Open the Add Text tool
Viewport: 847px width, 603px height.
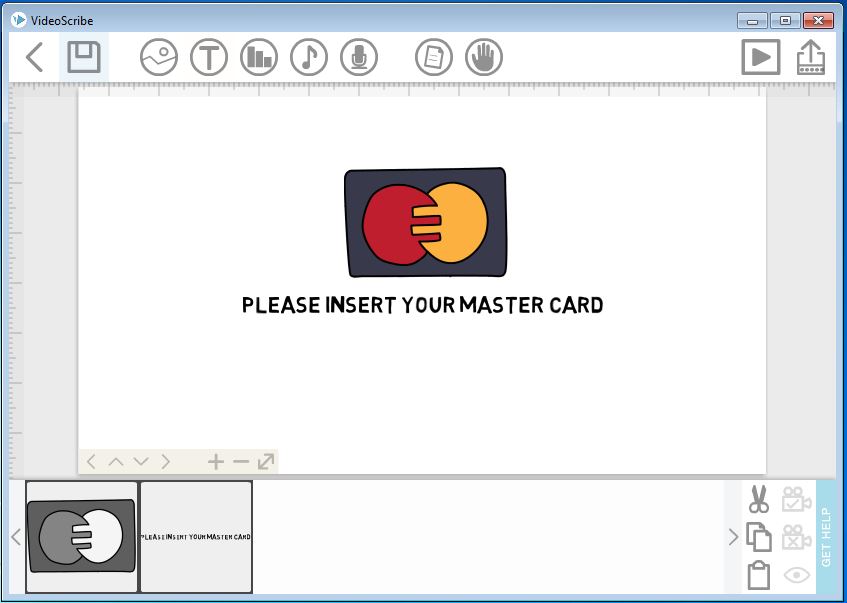point(208,57)
